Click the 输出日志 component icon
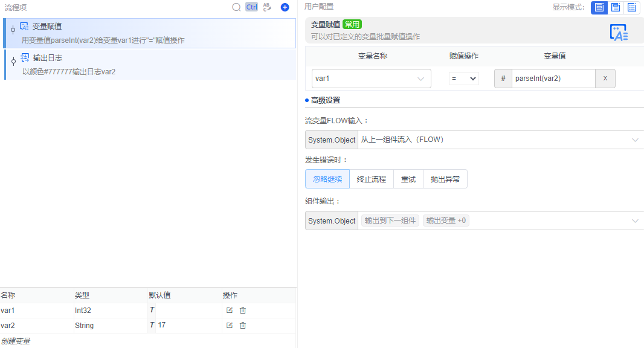 point(24,57)
